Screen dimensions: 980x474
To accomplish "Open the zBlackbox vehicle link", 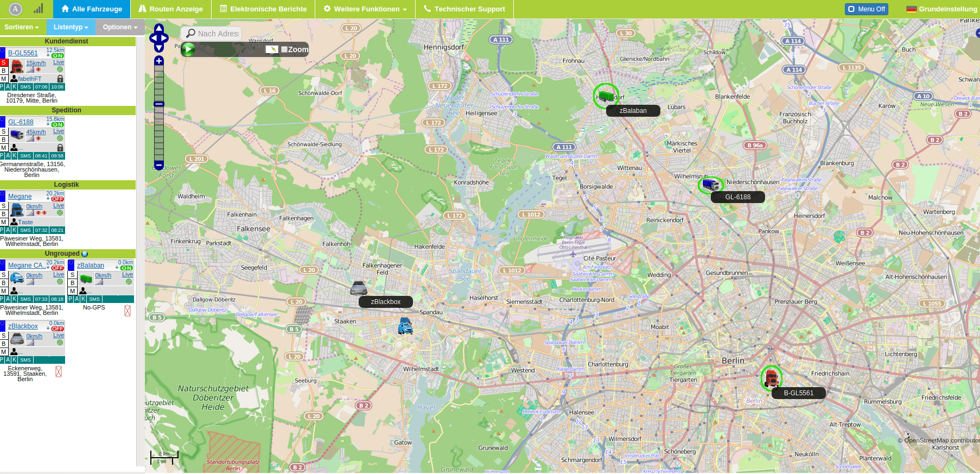I will click(23, 326).
